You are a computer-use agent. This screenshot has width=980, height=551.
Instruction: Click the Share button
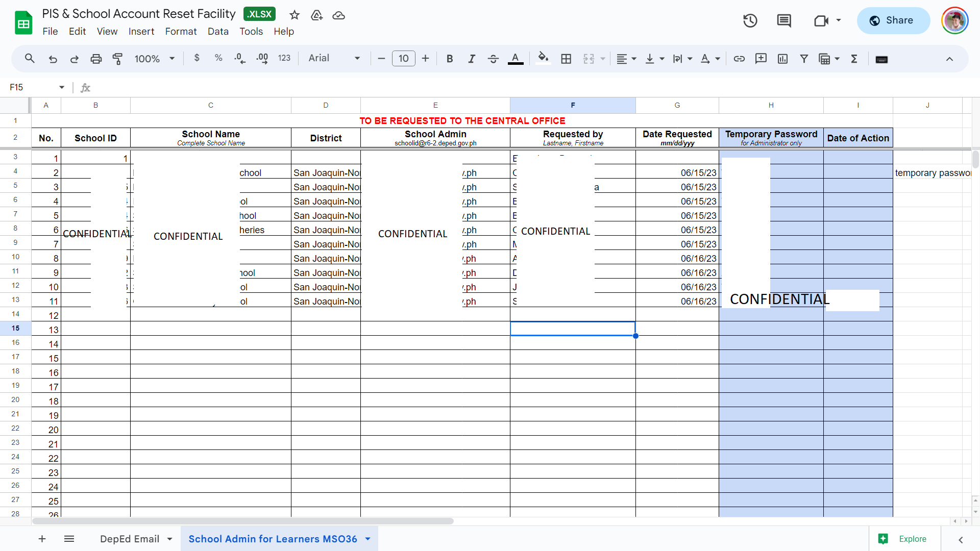[x=893, y=20]
